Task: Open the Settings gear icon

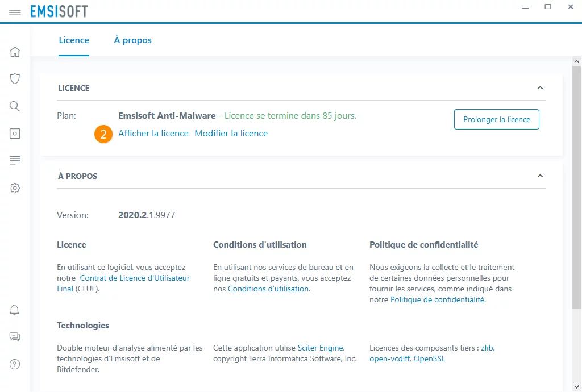Action: click(x=15, y=188)
